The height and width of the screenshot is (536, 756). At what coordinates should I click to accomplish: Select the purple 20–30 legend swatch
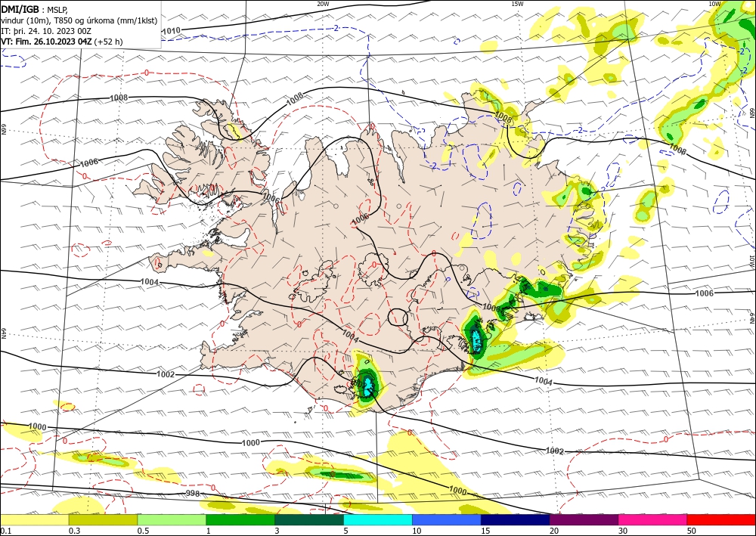[x=584, y=519]
